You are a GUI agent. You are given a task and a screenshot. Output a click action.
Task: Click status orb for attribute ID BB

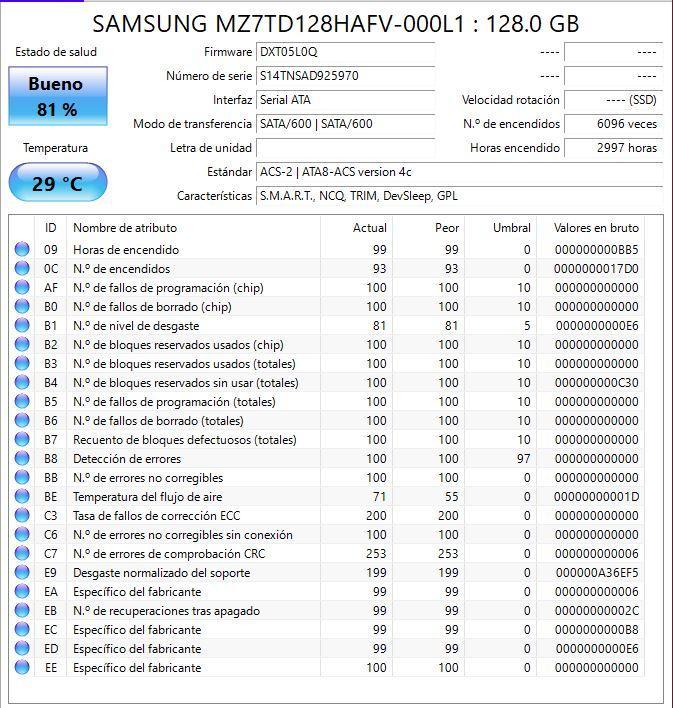pos(22,477)
